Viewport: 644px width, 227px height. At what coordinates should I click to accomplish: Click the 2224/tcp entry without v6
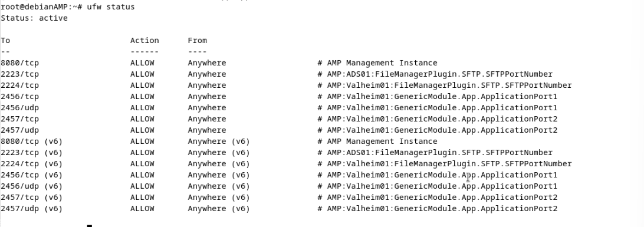point(19,85)
